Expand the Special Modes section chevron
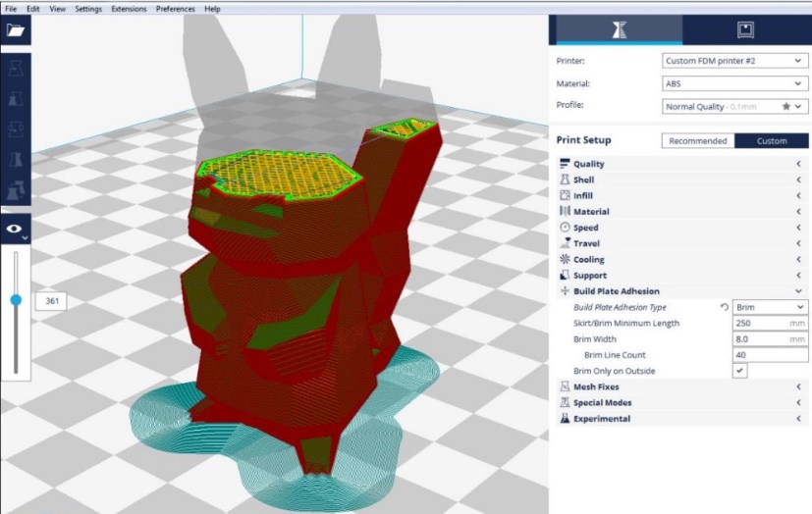 click(x=798, y=402)
